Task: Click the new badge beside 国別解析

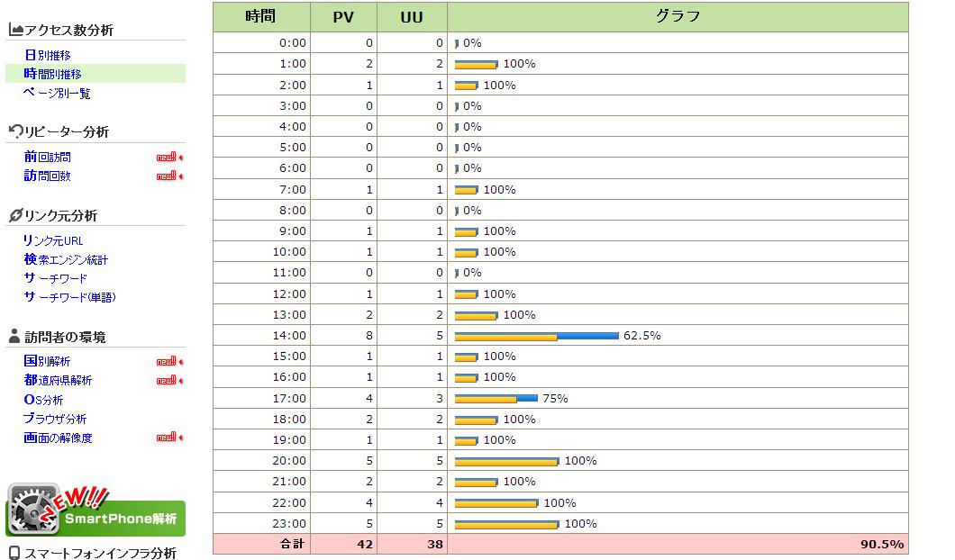Action: click(x=168, y=362)
